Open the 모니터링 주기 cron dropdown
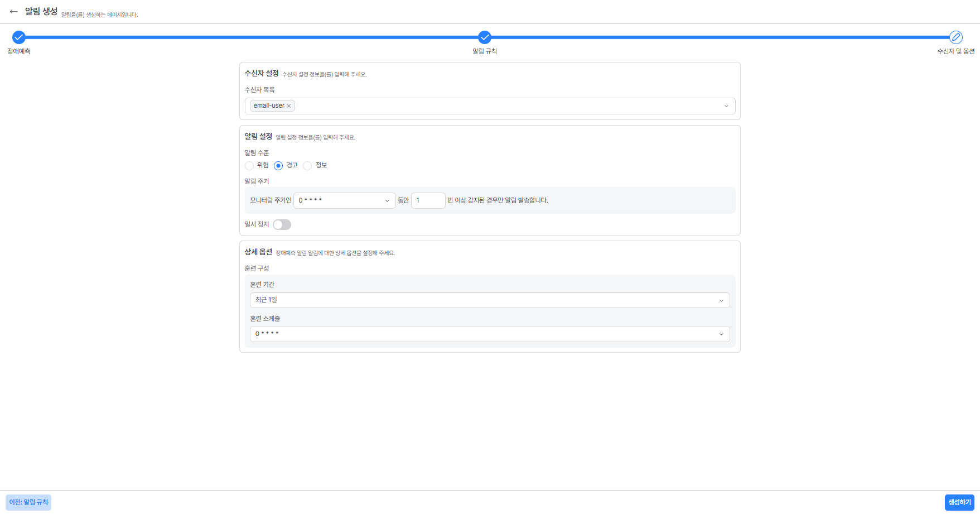The image size is (980, 514). (345, 200)
